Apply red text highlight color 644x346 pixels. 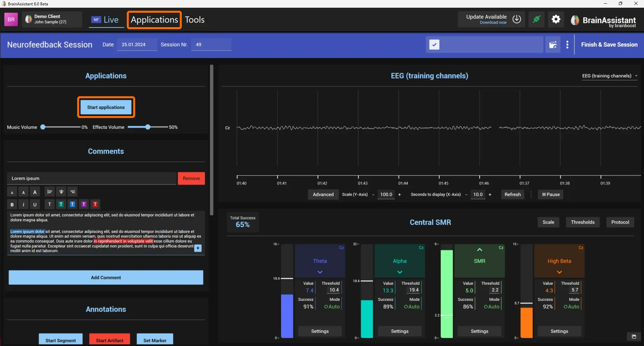(95, 204)
